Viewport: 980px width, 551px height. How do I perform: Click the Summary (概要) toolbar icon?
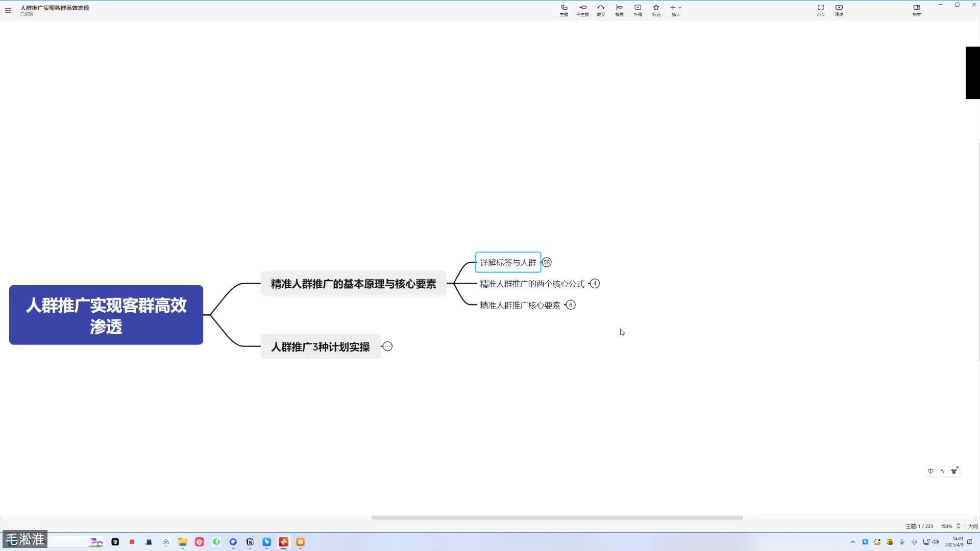(619, 10)
